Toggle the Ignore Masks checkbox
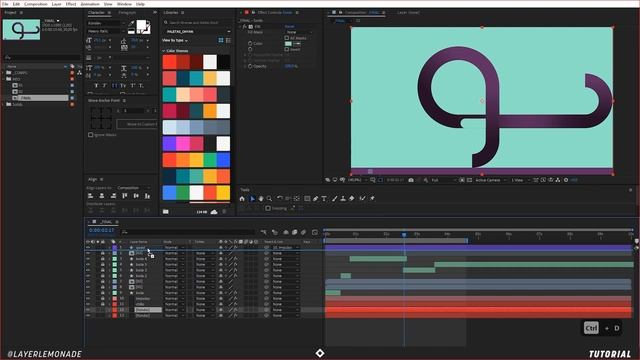640x360 pixels. coord(91,135)
